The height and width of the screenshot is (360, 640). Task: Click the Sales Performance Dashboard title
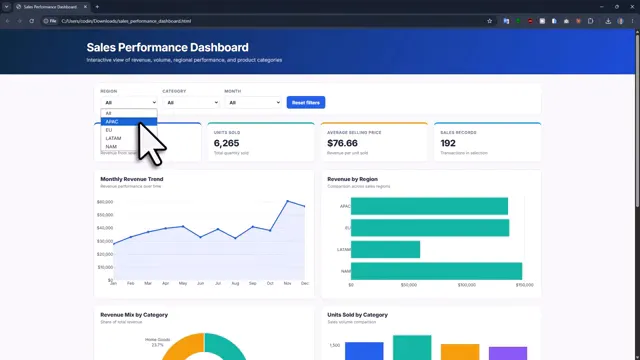pyautogui.click(x=167, y=47)
